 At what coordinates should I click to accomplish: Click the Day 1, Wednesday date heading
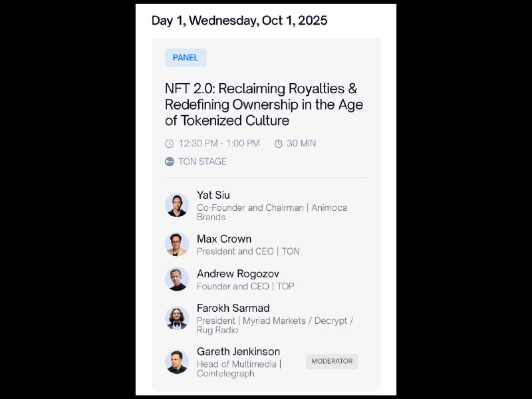coord(239,21)
